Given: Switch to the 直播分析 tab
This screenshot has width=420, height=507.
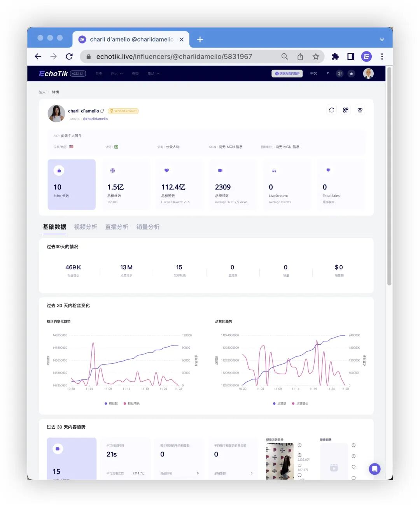Looking at the screenshot, I should pos(117,227).
